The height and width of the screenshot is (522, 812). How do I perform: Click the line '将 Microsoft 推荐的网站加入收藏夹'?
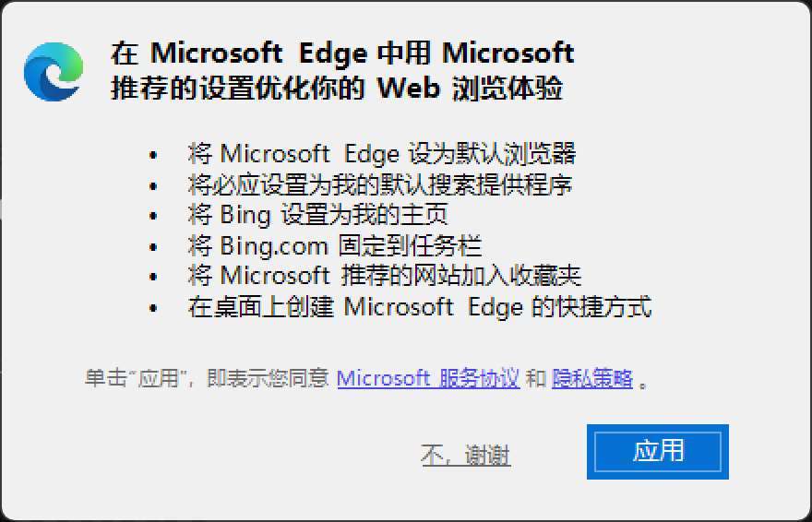point(384,275)
